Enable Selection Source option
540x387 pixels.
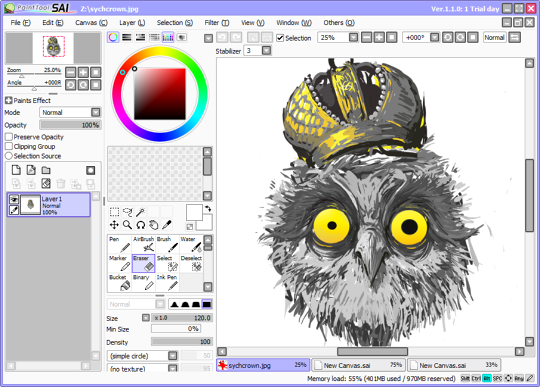tap(9, 156)
